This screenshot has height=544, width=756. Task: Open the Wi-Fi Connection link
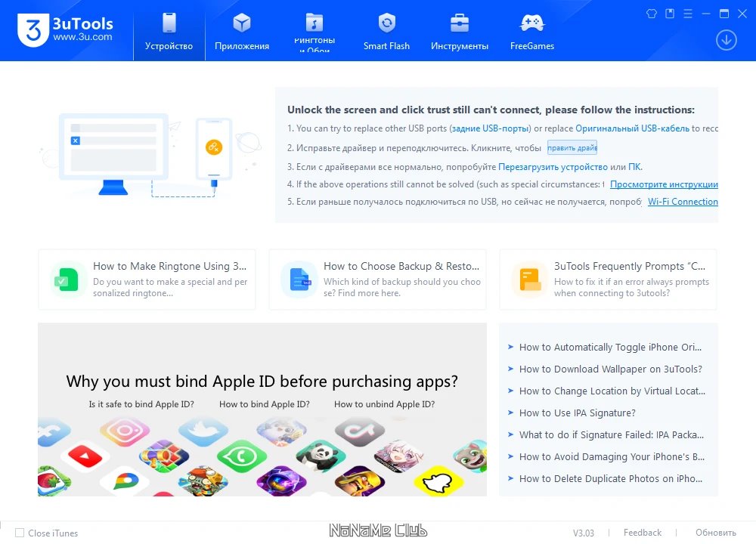[x=683, y=202]
